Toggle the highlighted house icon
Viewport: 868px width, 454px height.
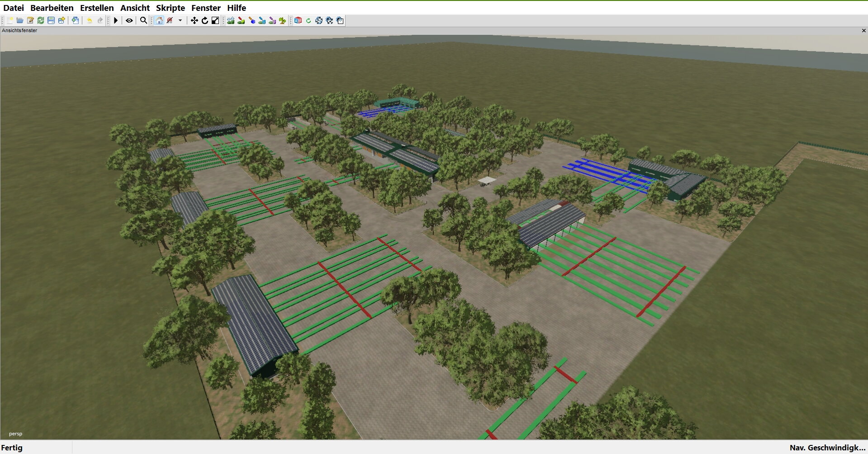click(x=159, y=20)
